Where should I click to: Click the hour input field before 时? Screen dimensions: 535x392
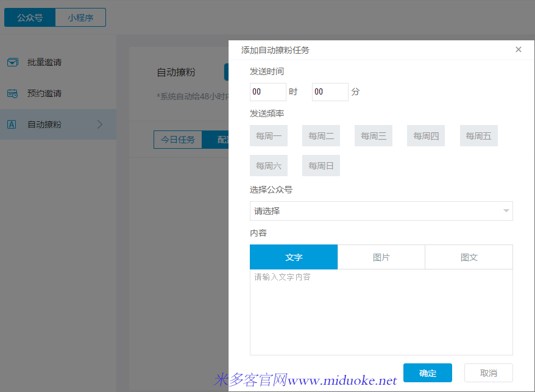point(267,92)
